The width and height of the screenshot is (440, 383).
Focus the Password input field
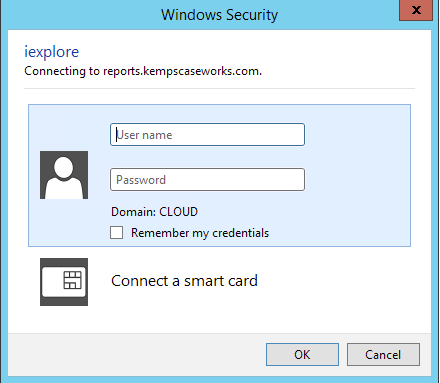click(x=207, y=180)
